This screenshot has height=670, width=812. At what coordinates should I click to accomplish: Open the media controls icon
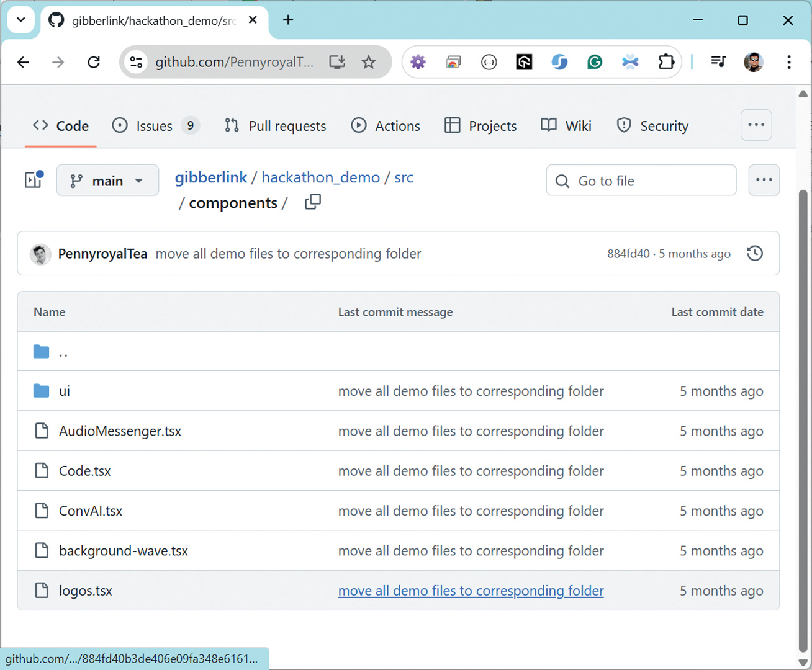pyautogui.click(x=718, y=62)
